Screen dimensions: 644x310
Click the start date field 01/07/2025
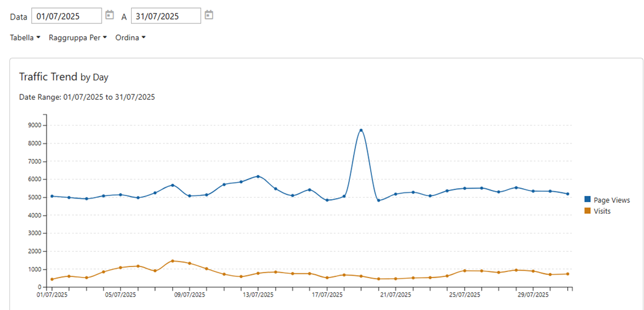coord(66,16)
